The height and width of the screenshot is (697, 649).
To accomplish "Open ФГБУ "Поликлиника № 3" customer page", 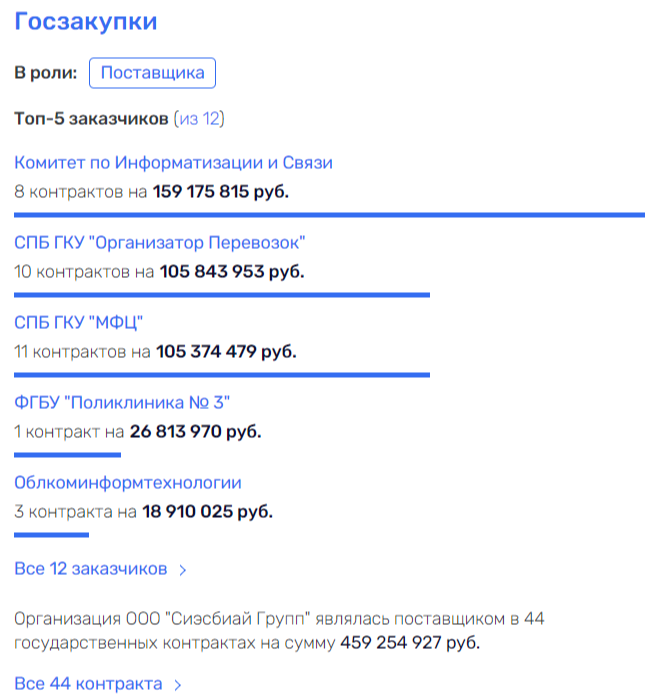I will click(123, 403).
